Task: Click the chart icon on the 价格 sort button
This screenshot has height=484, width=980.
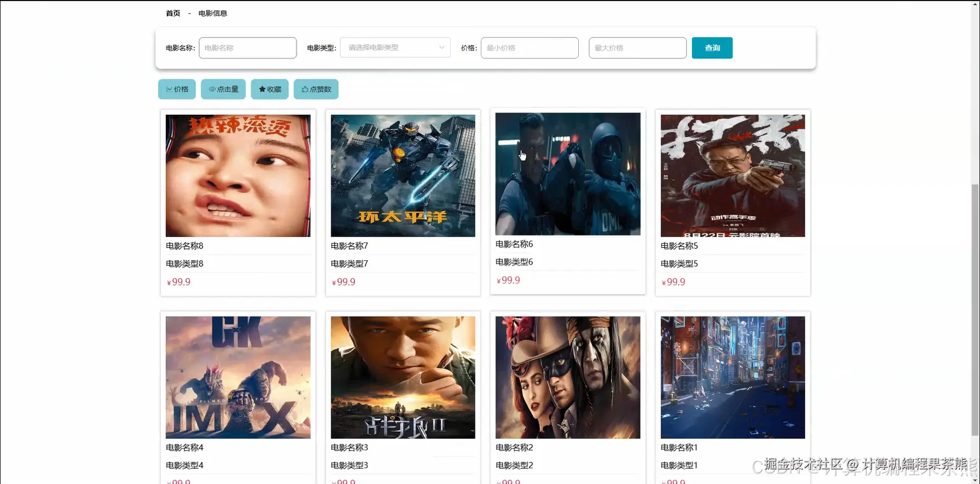Action: point(169,89)
